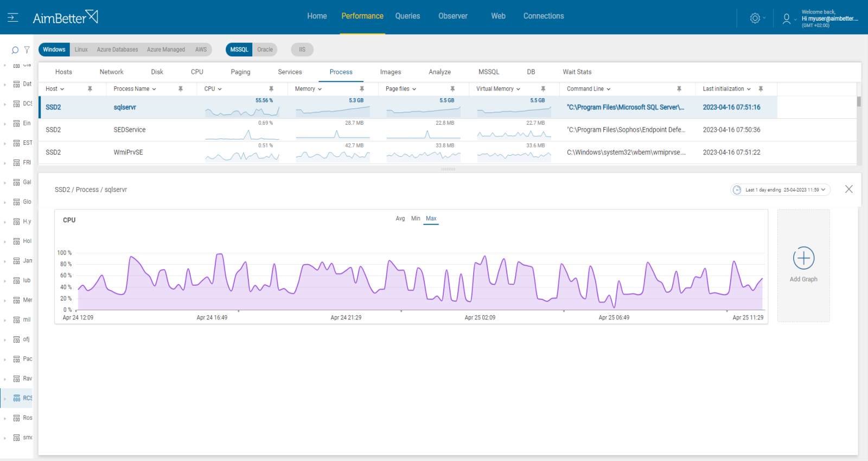Click the sidebar search magnifier icon
This screenshot has width=868, height=461.
(x=15, y=50)
